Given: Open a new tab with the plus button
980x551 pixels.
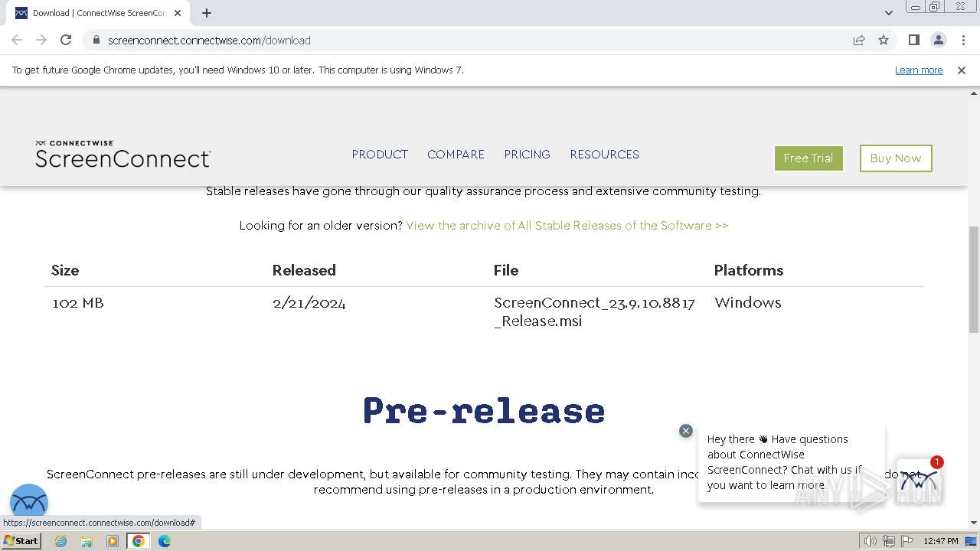Looking at the screenshot, I should click(x=207, y=13).
